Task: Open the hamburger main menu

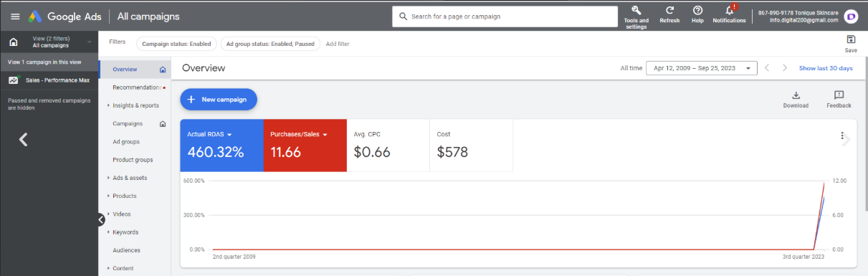Action: coord(15,16)
